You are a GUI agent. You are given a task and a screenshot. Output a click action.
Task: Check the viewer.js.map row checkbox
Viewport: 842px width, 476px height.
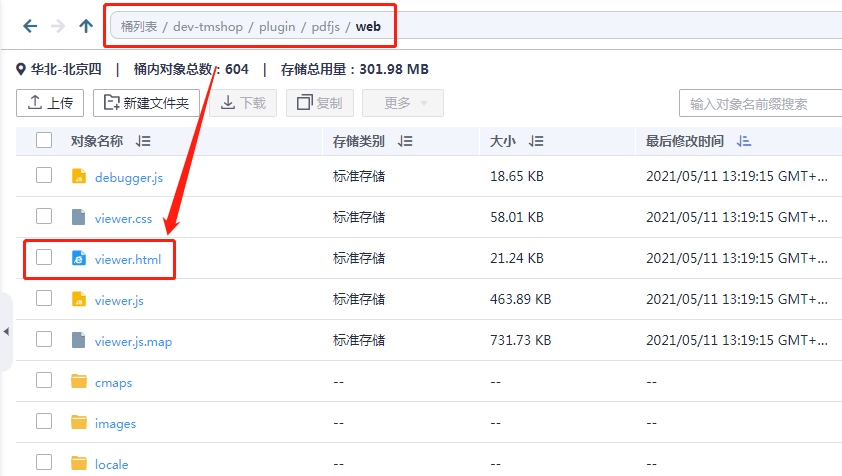point(44,339)
